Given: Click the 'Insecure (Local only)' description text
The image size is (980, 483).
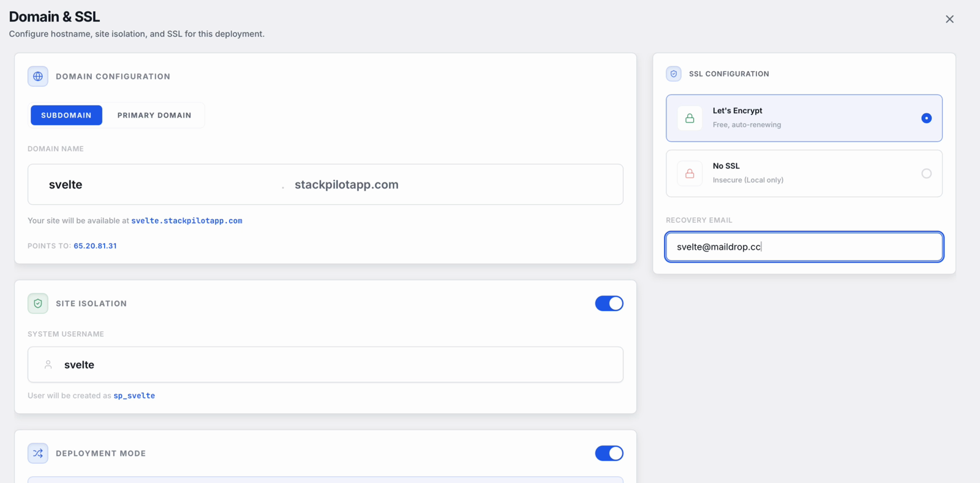Looking at the screenshot, I should [x=748, y=180].
